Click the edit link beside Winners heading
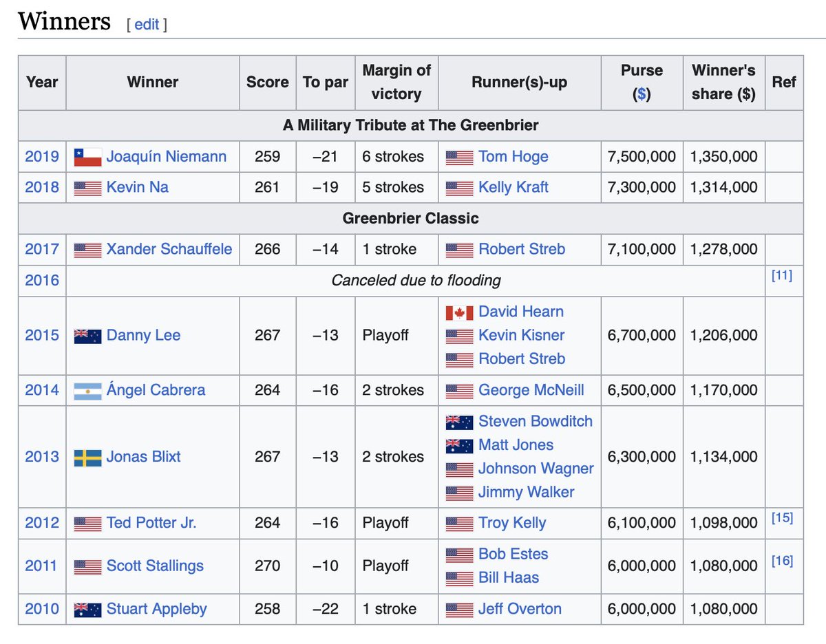 (147, 25)
